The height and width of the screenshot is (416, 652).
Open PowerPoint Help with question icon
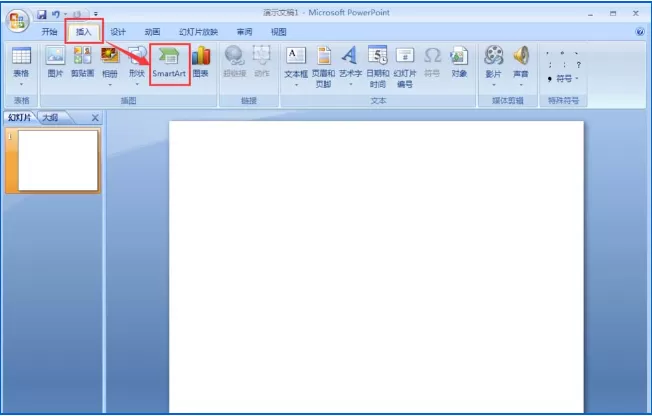(x=640, y=32)
